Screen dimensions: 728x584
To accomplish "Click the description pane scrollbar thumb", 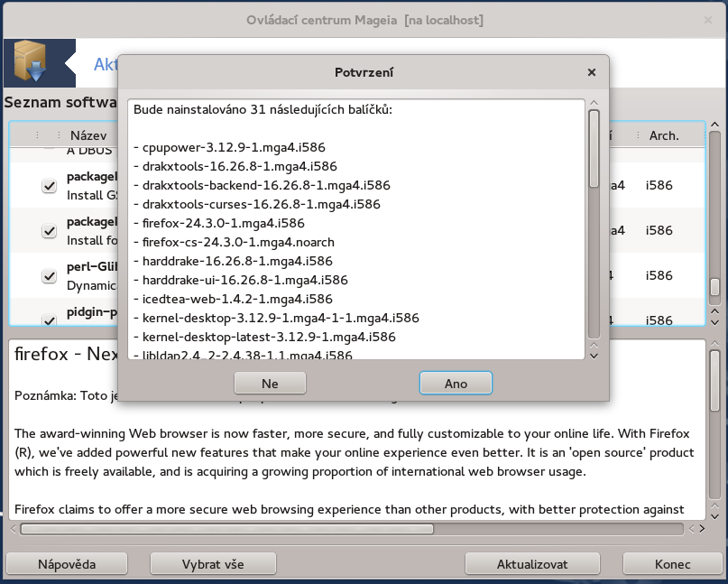I will [x=715, y=381].
